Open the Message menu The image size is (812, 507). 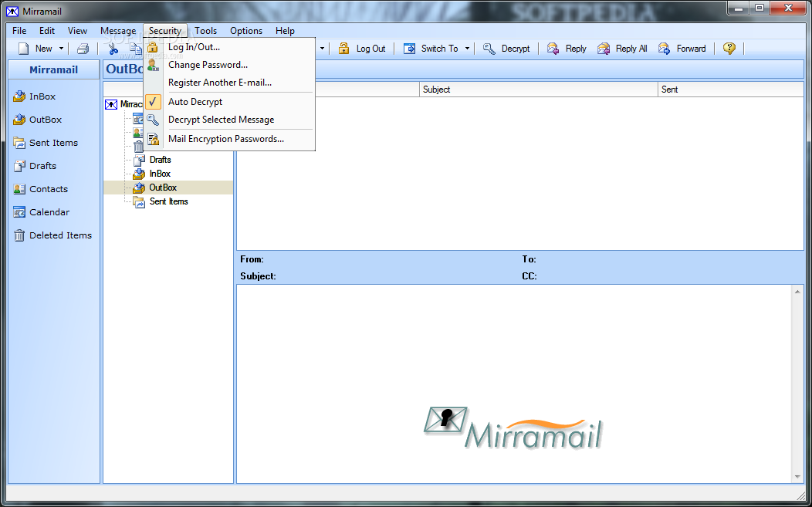[x=118, y=31]
